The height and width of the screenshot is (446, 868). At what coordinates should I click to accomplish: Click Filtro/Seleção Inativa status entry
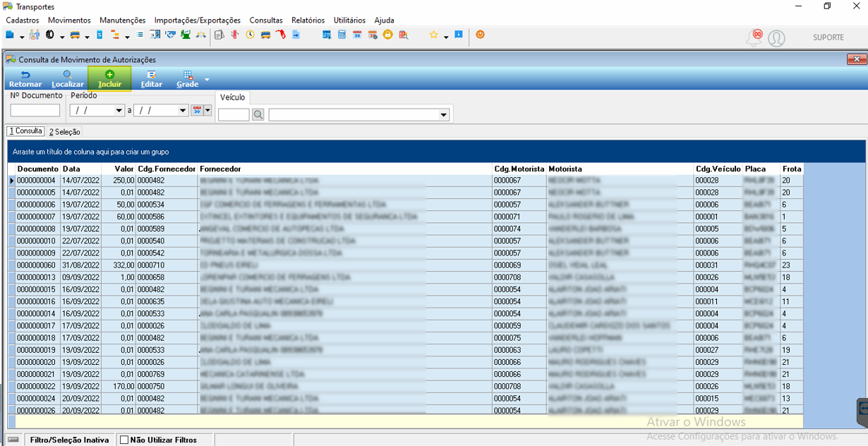69,440
